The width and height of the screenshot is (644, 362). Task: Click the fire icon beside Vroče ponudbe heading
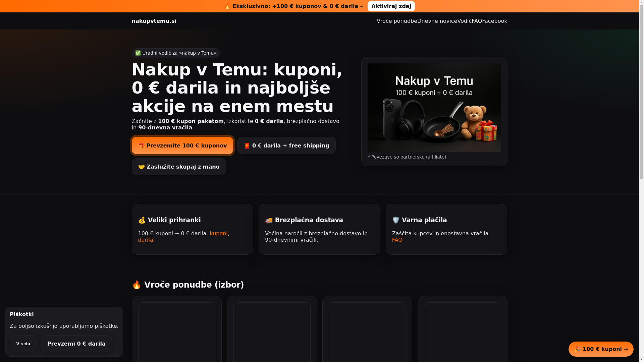point(137,285)
